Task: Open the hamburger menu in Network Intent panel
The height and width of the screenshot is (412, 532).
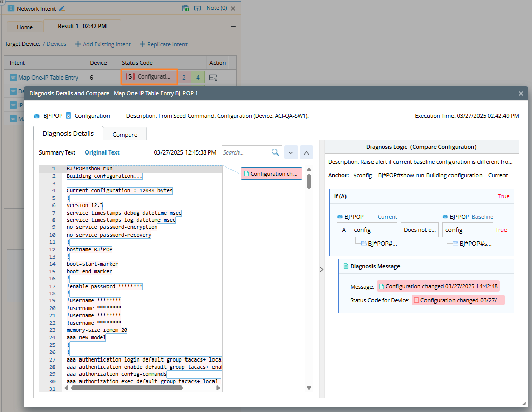Action: point(233,24)
